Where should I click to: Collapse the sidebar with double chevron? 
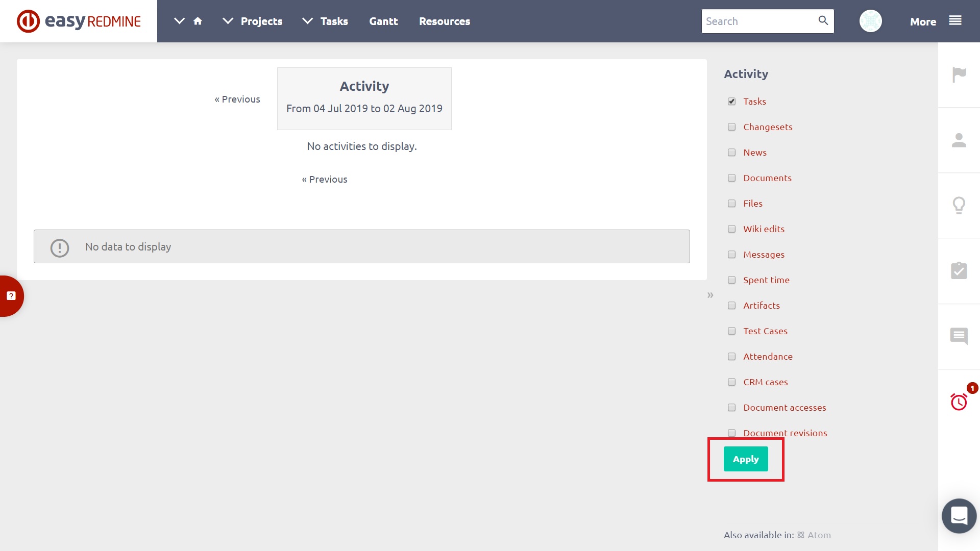pos(710,295)
